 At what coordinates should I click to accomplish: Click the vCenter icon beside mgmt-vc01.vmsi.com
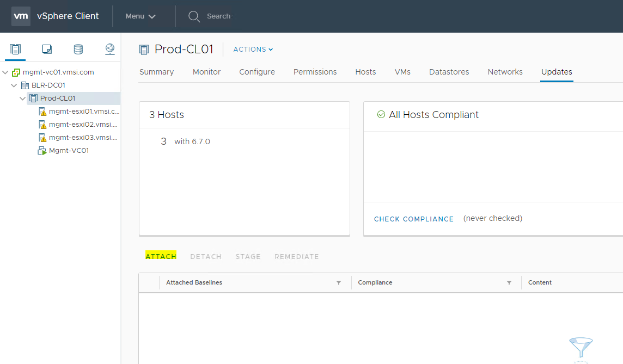point(16,72)
